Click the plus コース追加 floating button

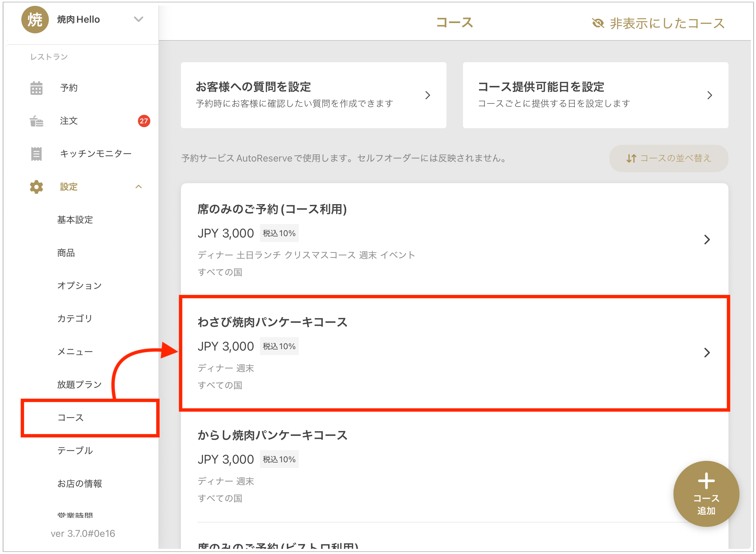pos(706,493)
